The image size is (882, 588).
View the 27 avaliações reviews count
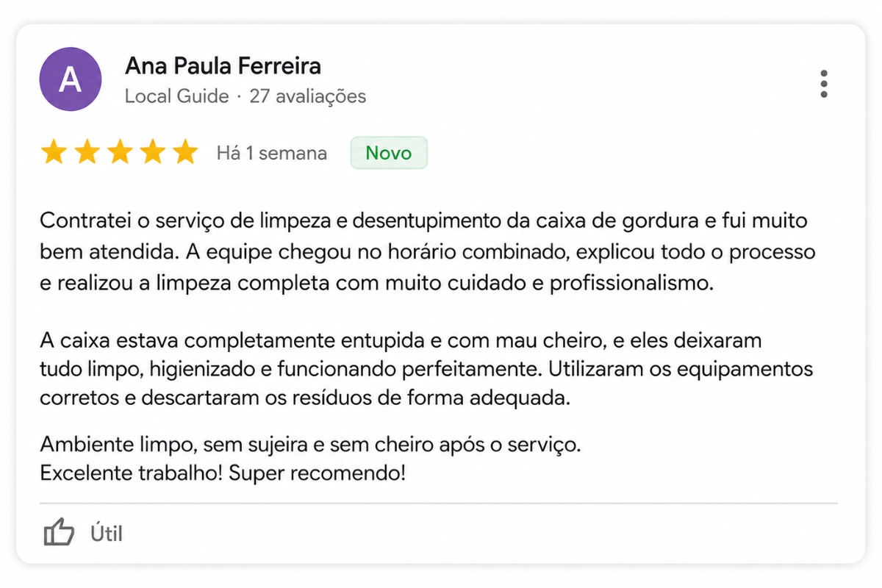307,96
